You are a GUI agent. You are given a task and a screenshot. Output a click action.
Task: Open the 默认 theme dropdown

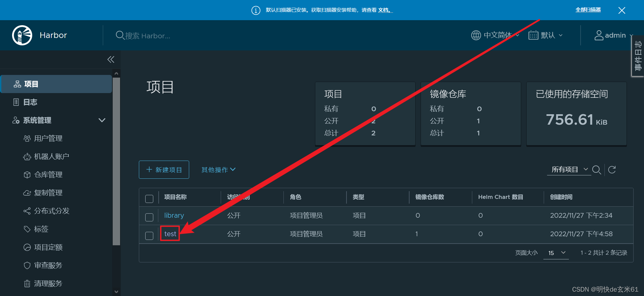point(546,35)
